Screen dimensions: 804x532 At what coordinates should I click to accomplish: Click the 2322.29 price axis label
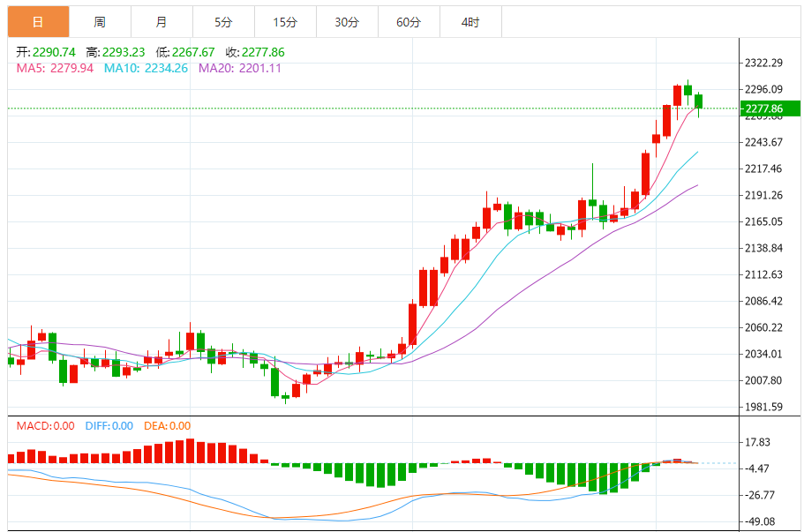click(x=764, y=63)
